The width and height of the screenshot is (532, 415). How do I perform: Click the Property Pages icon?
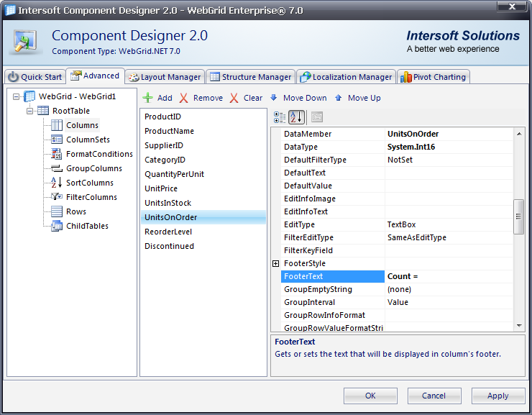click(x=316, y=117)
